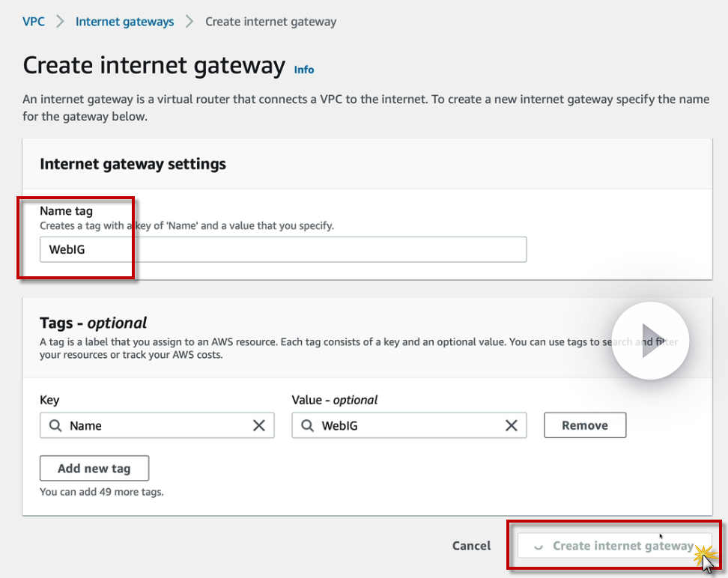Click into the Value field showing WebIG
This screenshot has width=728, height=578.
pyautogui.click(x=409, y=425)
